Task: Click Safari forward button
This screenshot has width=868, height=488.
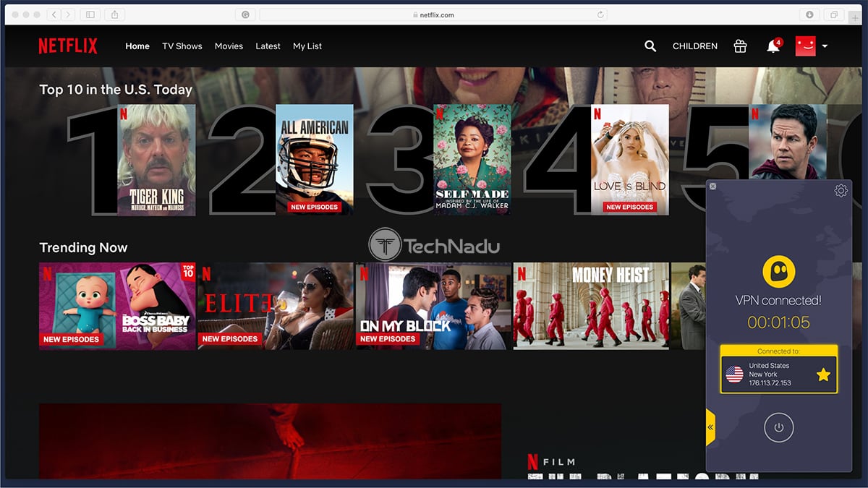Action: pyautogui.click(x=67, y=14)
